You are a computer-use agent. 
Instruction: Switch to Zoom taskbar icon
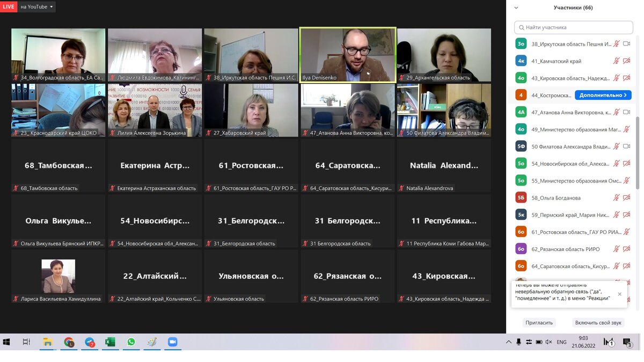[x=173, y=342]
